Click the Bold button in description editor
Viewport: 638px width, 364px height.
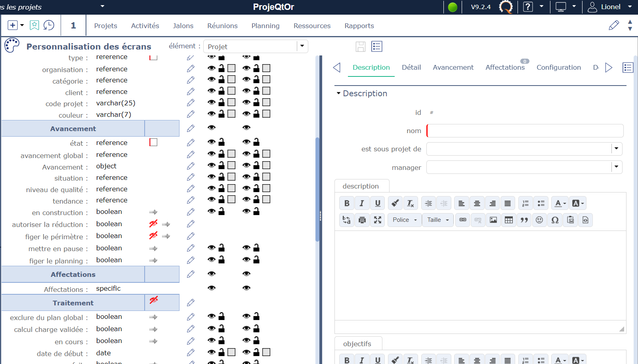tap(347, 203)
